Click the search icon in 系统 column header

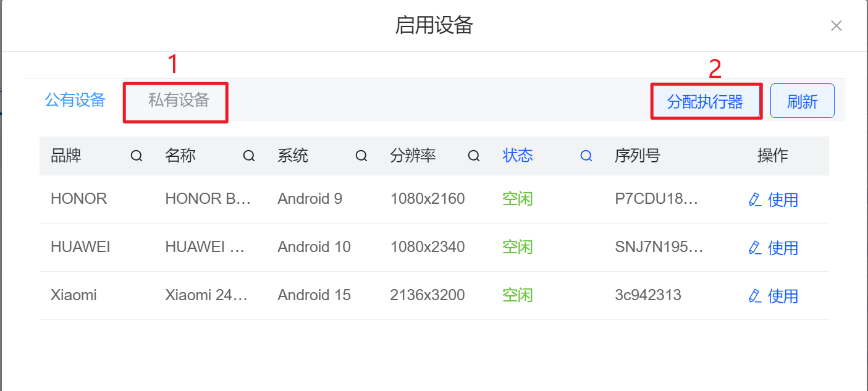coord(361,156)
